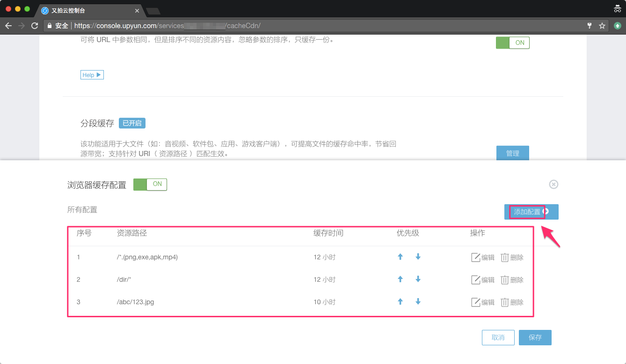Click the 所有配置 label

click(x=82, y=210)
